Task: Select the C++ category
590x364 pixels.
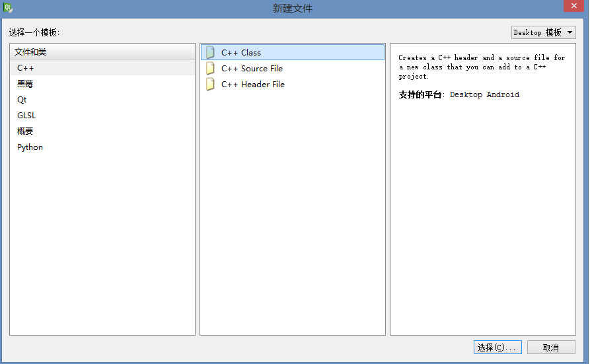Action: click(102, 68)
